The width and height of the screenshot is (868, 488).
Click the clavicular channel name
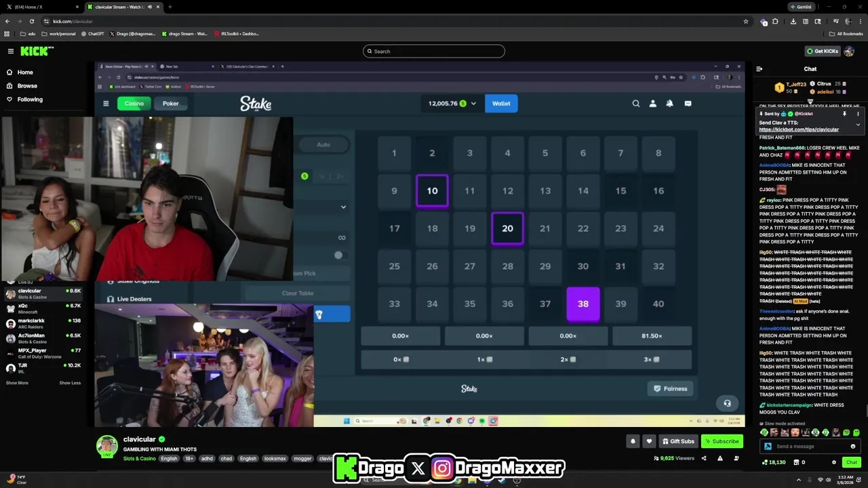pos(140,439)
